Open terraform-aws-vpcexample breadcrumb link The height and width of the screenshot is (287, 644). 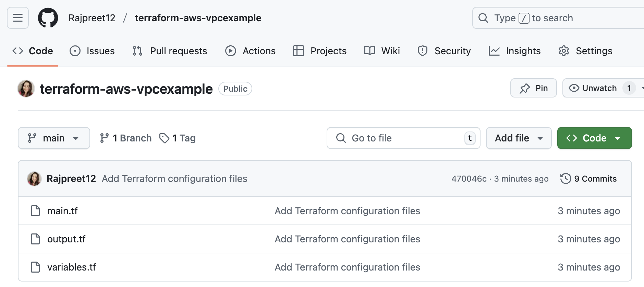198,18
